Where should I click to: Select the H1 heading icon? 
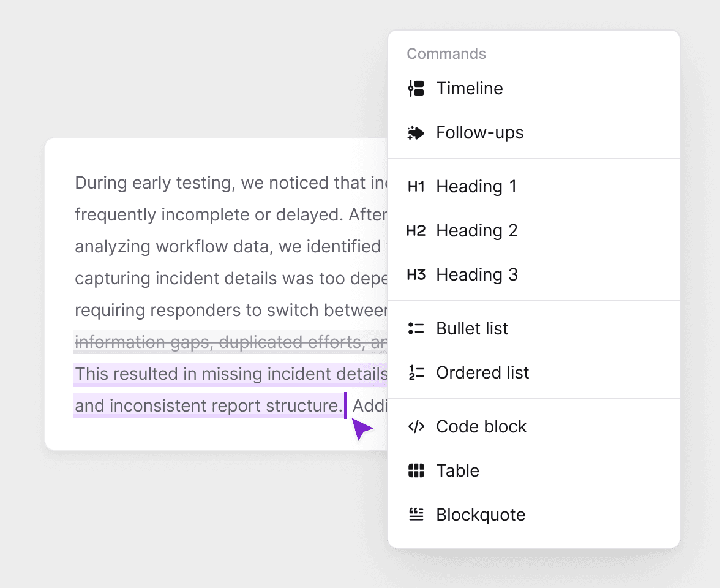coord(416,186)
